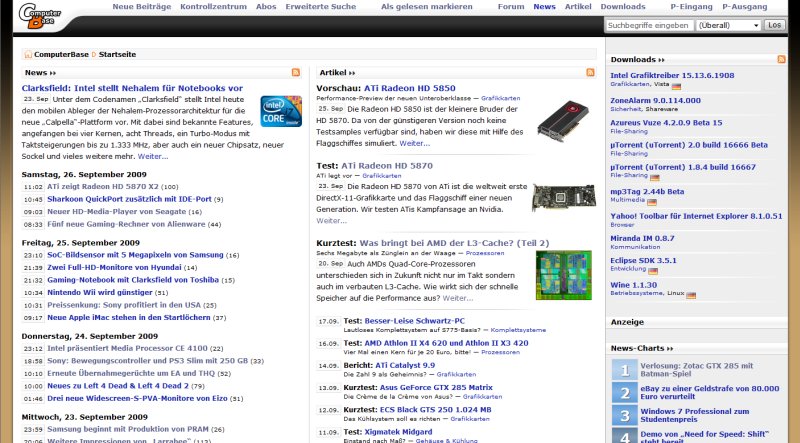This screenshot has height=443, width=800.
Task: Open Neue Apple iMac news item
Action: 129,317
